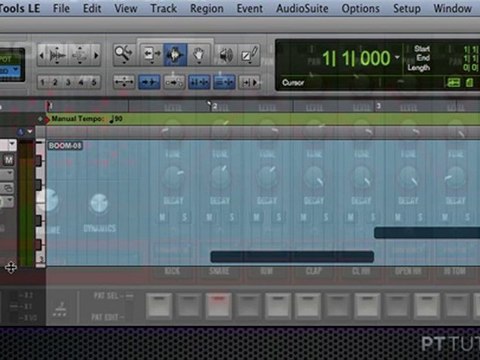Open the Edit menu

point(92,8)
